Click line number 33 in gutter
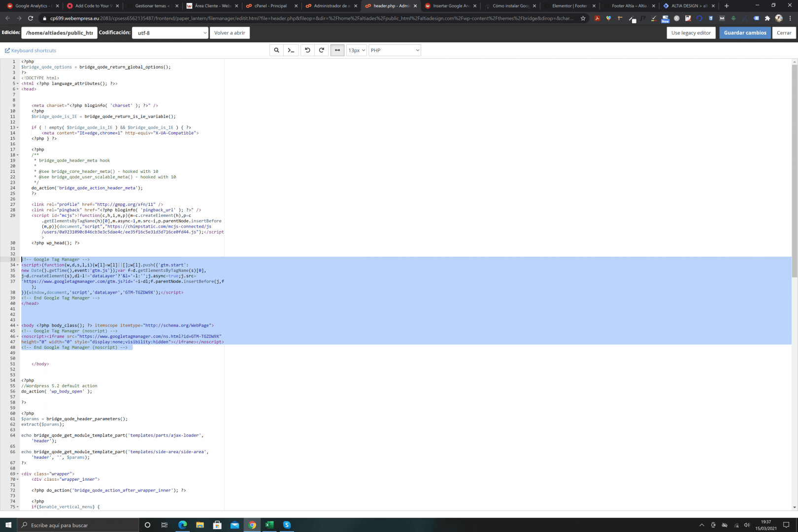Image resolution: width=798 pixels, height=532 pixels. tap(12, 260)
